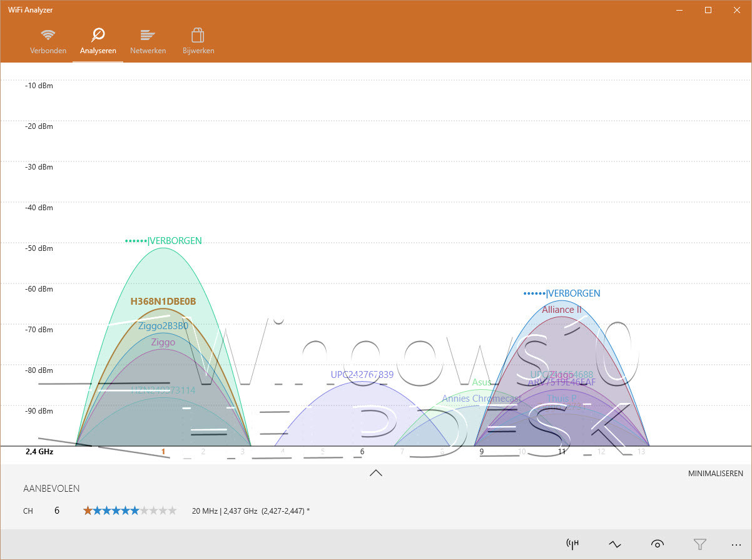752x560 pixels.
Task: Toggle the antenna band icon in bottom bar
Action: [x=572, y=544]
